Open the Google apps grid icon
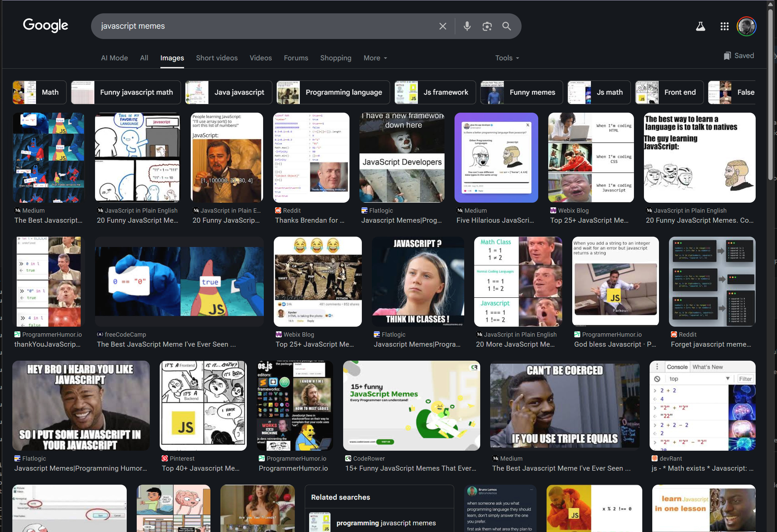Image resolution: width=777 pixels, height=532 pixels. click(724, 26)
